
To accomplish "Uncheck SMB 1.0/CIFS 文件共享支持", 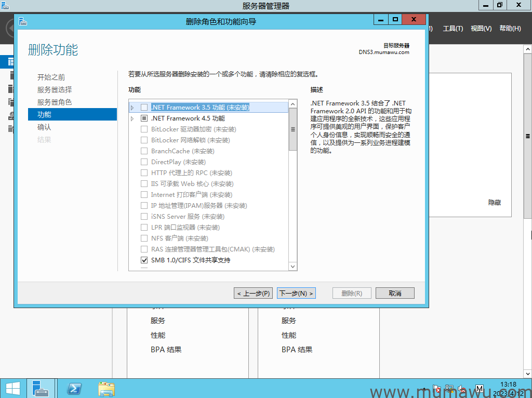I will [x=144, y=260].
